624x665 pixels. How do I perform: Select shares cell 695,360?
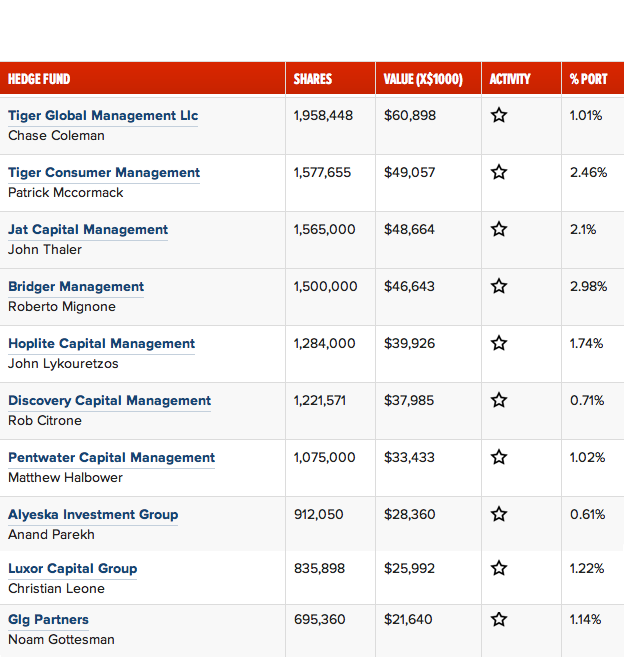click(319, 619)
